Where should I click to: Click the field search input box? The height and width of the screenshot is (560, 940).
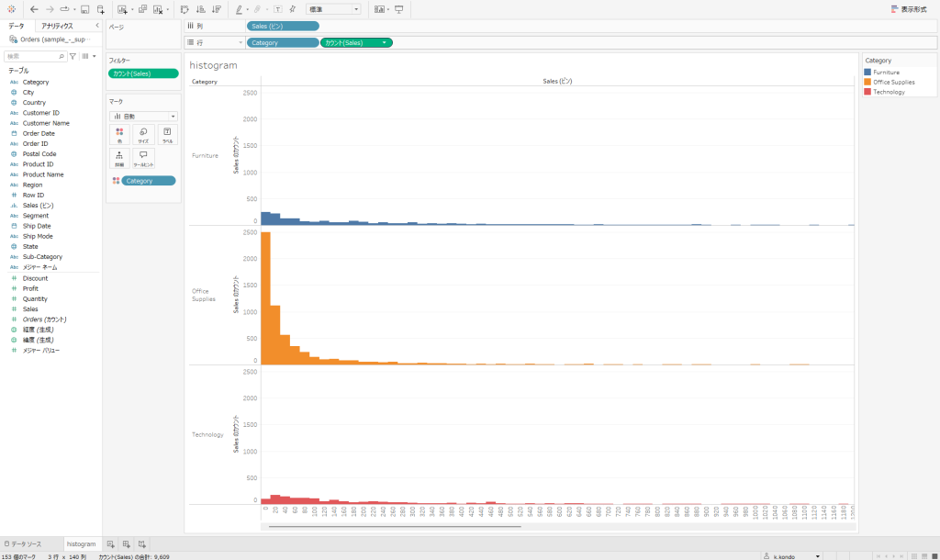pos(33,56)
